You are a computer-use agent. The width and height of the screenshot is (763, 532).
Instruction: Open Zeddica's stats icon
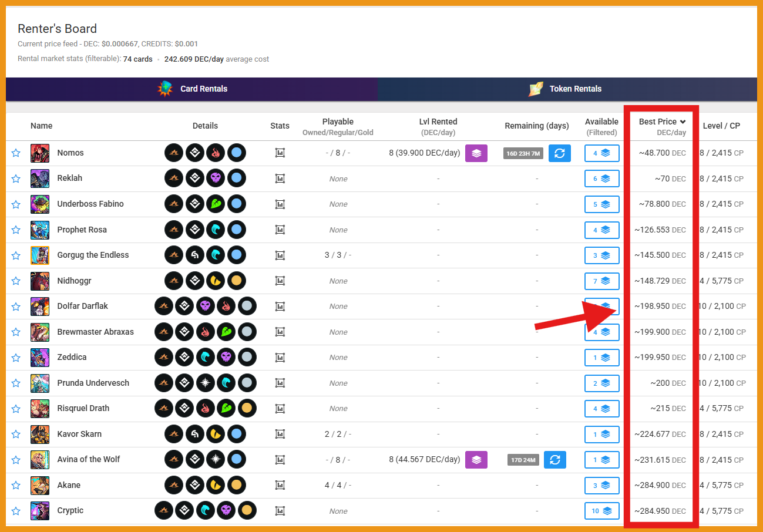coord(280,358)
